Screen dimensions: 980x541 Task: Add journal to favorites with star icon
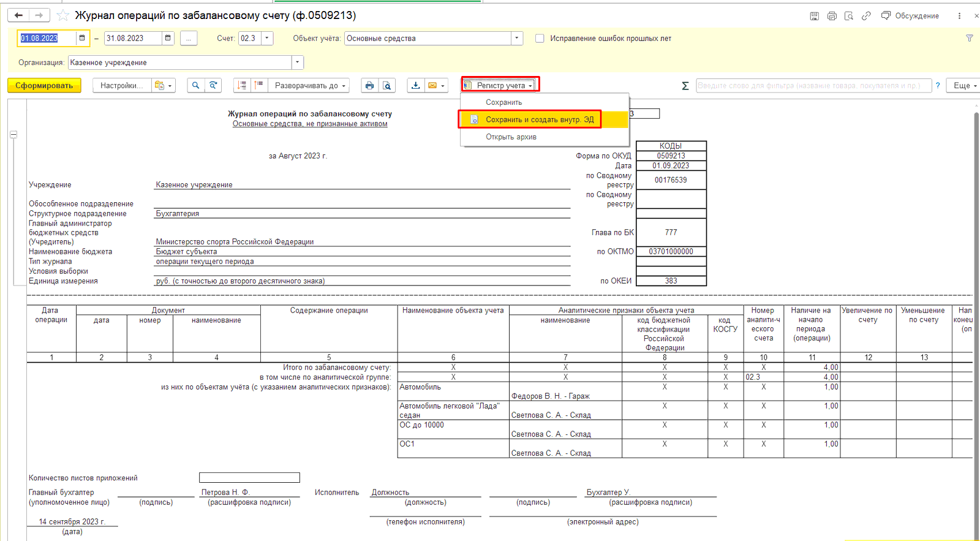tap(62, 15)
